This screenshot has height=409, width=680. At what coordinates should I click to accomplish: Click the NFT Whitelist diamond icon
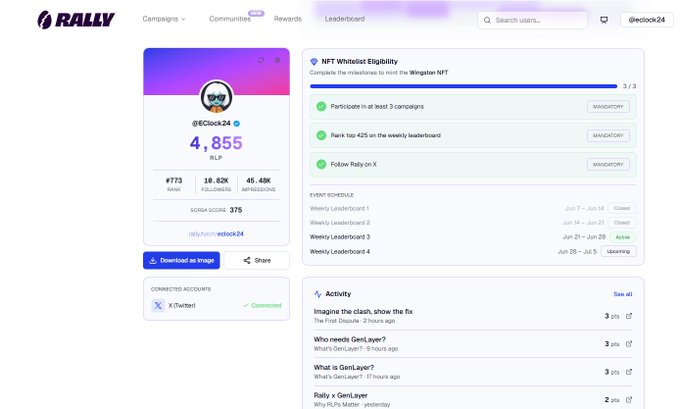314,62
